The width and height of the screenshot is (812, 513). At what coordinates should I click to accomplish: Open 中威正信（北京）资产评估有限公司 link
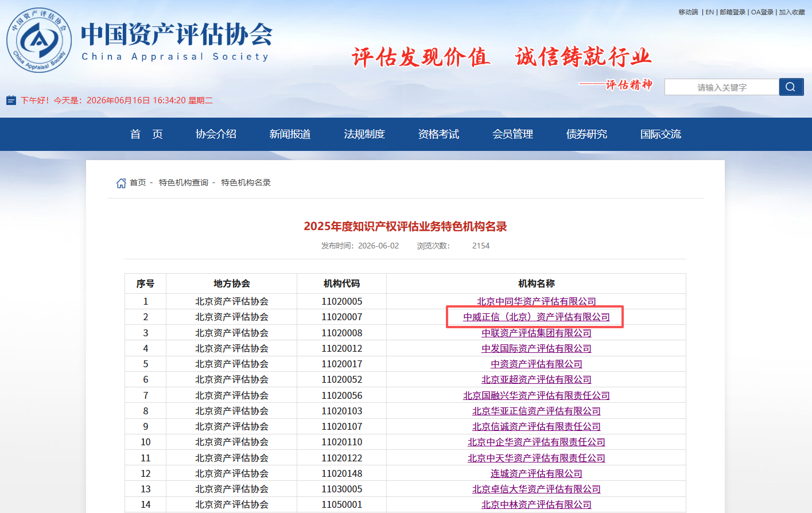pos(537,317)
